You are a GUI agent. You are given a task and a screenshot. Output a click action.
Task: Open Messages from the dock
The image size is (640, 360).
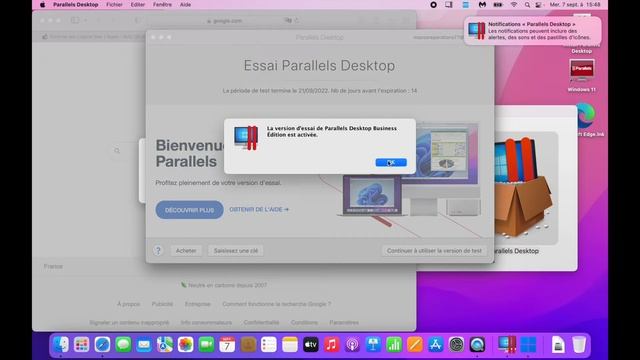123,345
